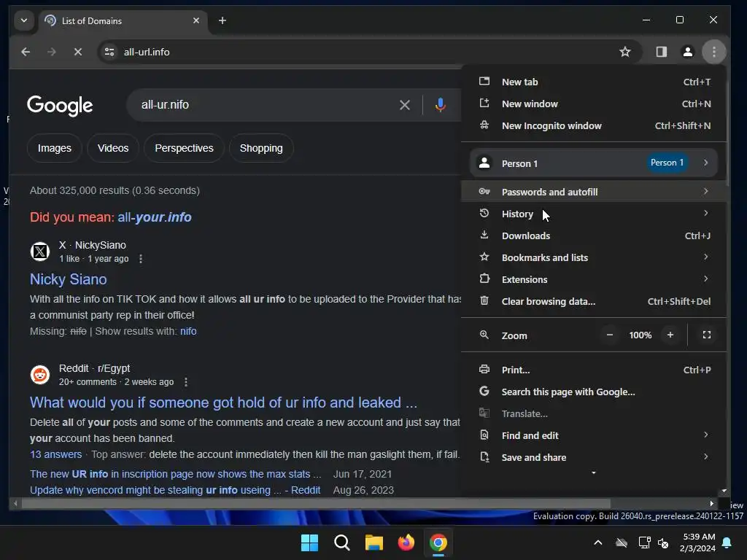Image resolution: width=747 pixels, height=560 pixels.
Task: Click the Translate menu entry
Action: pyautogui.click(x=594, y=414)
